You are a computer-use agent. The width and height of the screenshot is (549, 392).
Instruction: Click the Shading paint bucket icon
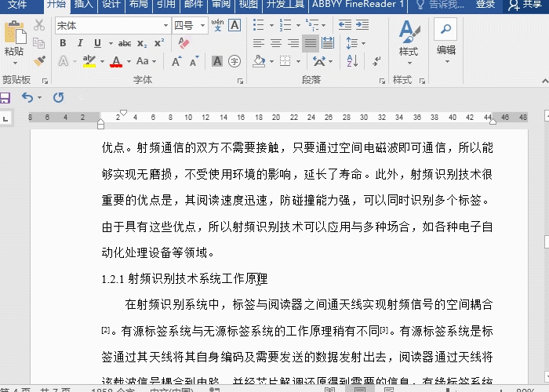click(x=259, y=61)
